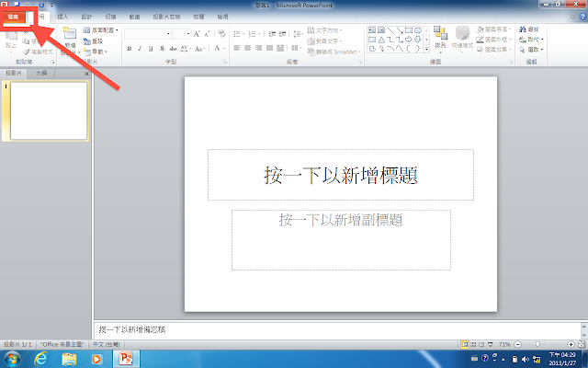Click the Numbering list icon
Viewport: 588px width, 368px height.
(252, 34)
